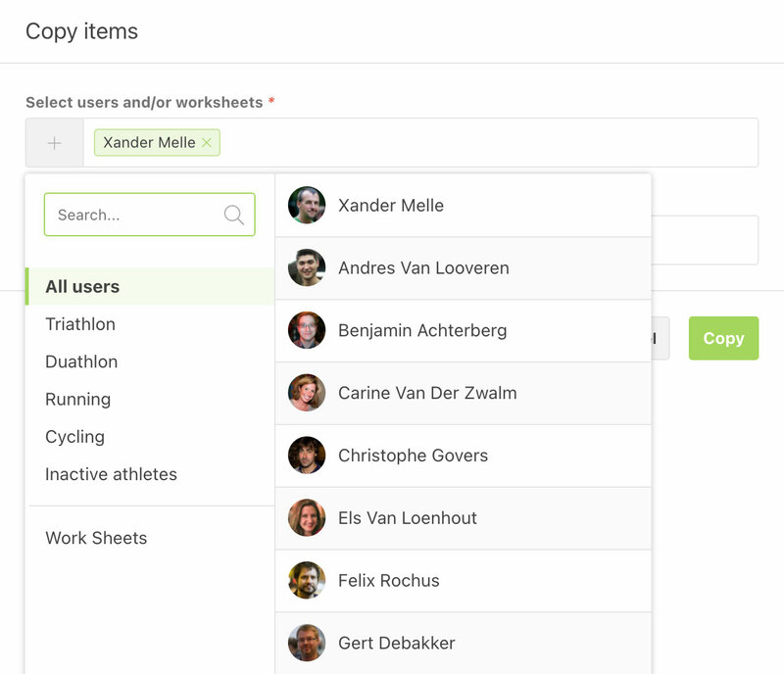Open Work Sheets section
Viewport: 784px width, 674px height.
click(96, 538)
